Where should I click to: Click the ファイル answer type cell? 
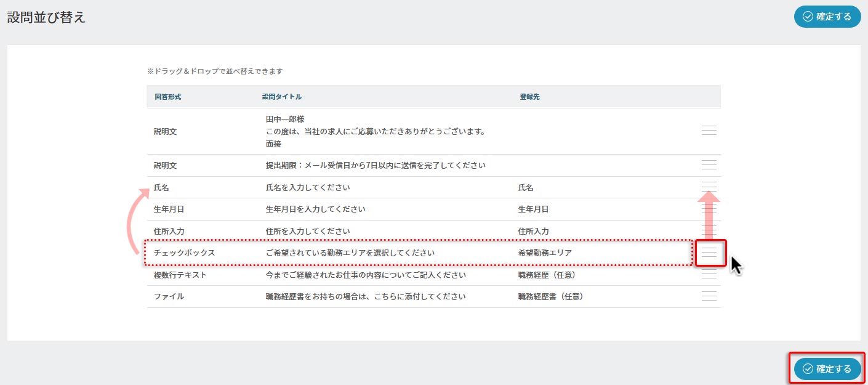pyautogui.click(x=169, y=296)
